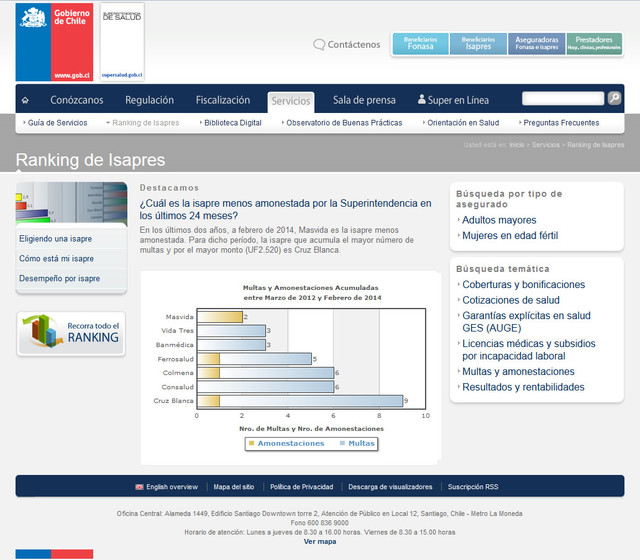
Task: Click the Ferrosalud blue bar segment
Action: point(265,359)
